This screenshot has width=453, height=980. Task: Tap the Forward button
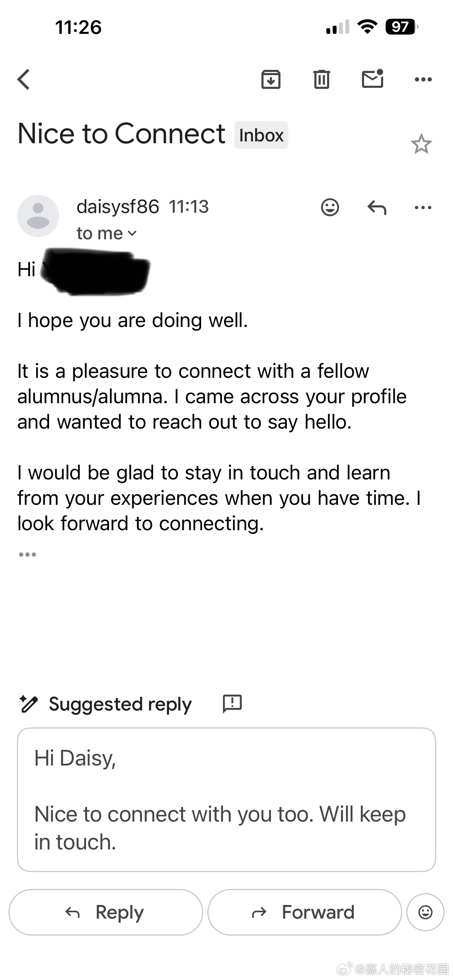click(x=305, y=912)
